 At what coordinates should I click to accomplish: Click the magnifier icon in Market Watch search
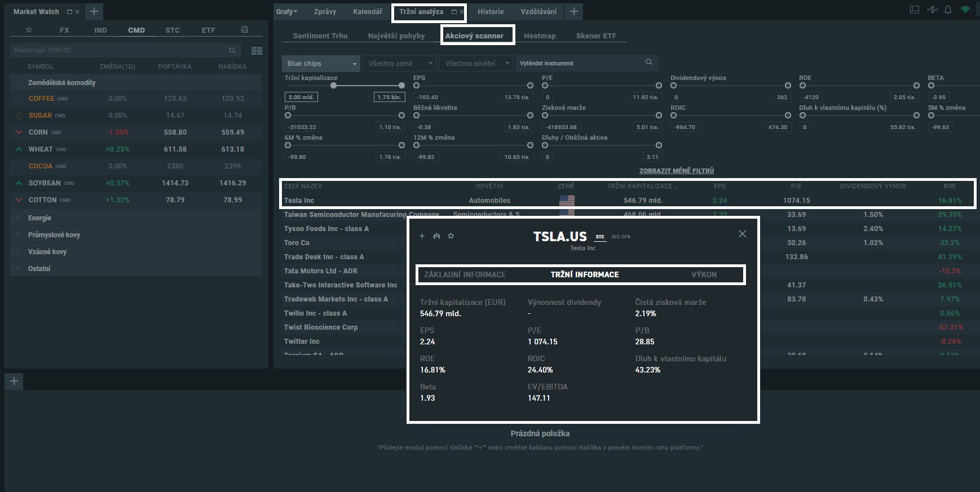click(232, 51)
